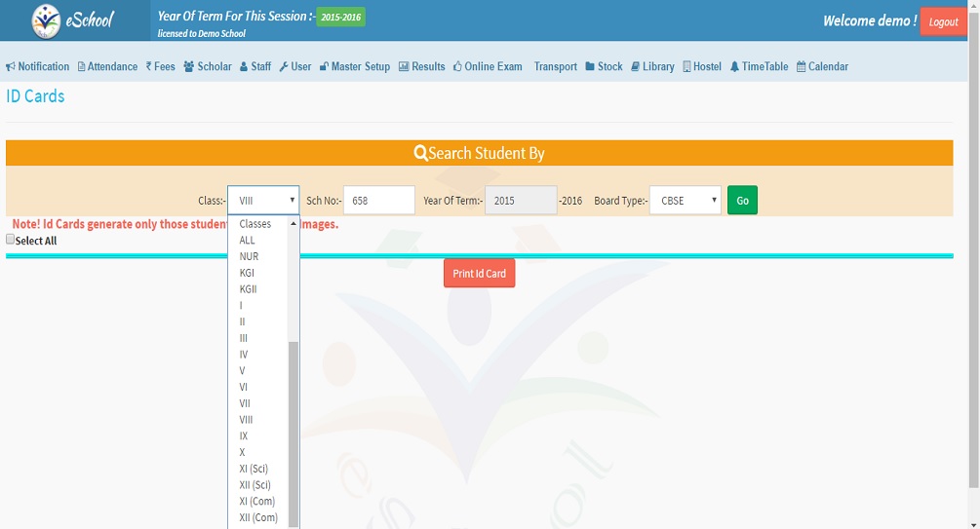Collapse the Class dropdown showing VIII
Image resolution: width=980 pixels, height=529 pixels.
point(262,201)
